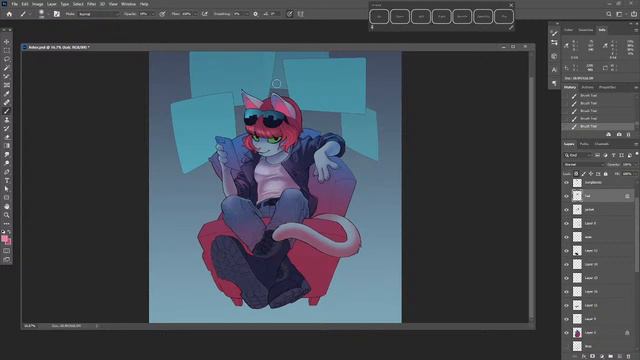
Task: Select the Gradient tool
Action: point(7,146)
